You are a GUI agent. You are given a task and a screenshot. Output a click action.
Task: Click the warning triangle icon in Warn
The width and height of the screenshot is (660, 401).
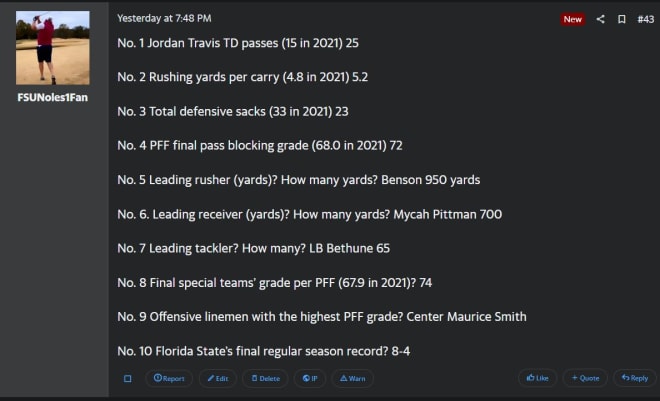point(343,378)
